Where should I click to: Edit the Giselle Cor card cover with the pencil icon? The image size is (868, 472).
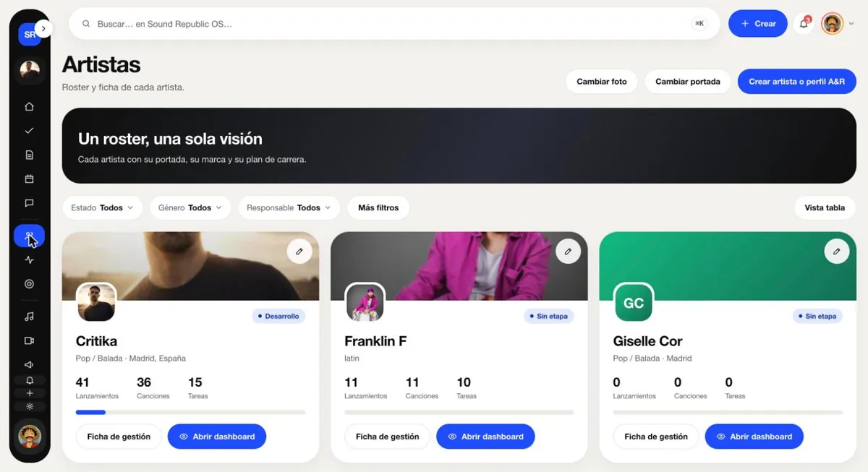[x=837, y=252]
